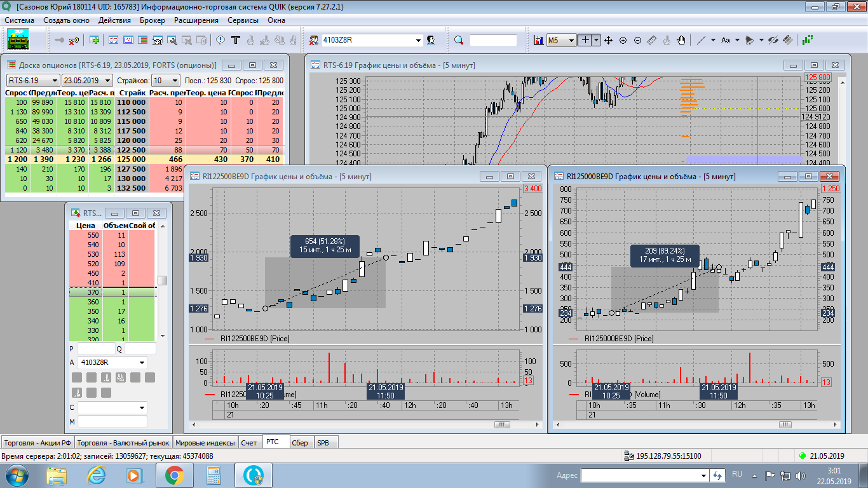Open the M5 timeframe dropdown
Image resolution: width=868 pixels, height=488 pixels.
click(561, 41)
